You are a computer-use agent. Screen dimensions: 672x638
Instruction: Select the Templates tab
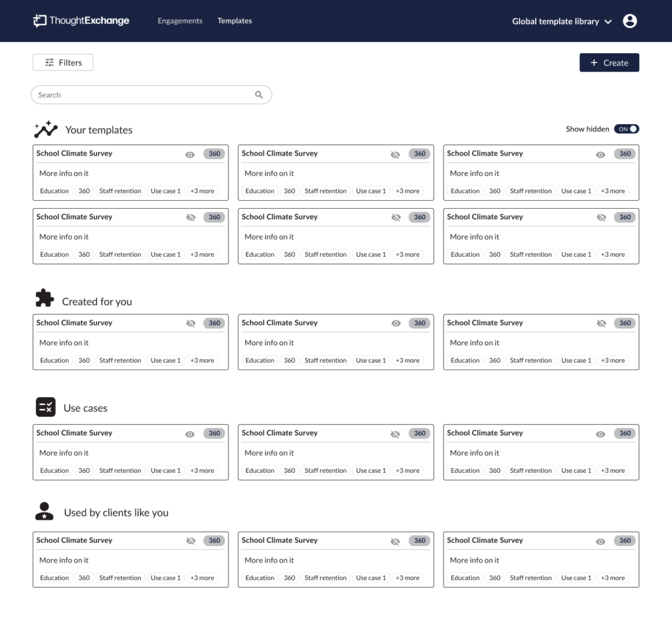pyautogui.click(x=234, y=20)
